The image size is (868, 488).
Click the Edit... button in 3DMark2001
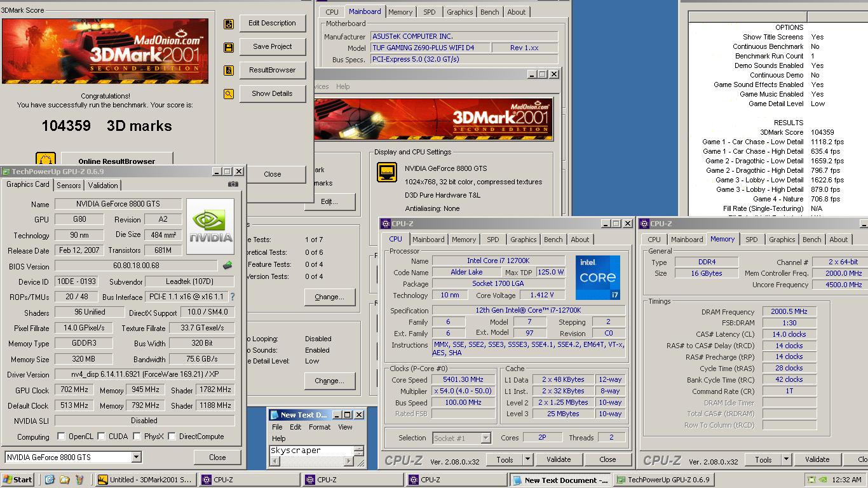[329, 202]
